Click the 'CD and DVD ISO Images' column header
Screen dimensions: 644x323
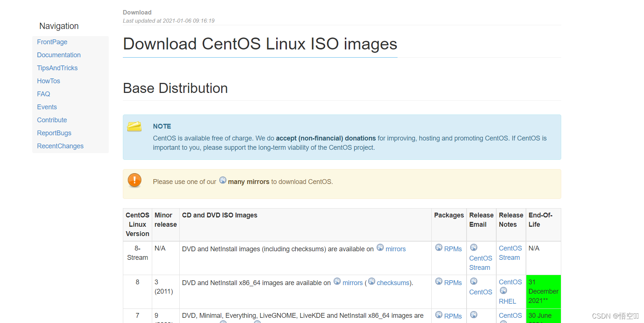305,225
